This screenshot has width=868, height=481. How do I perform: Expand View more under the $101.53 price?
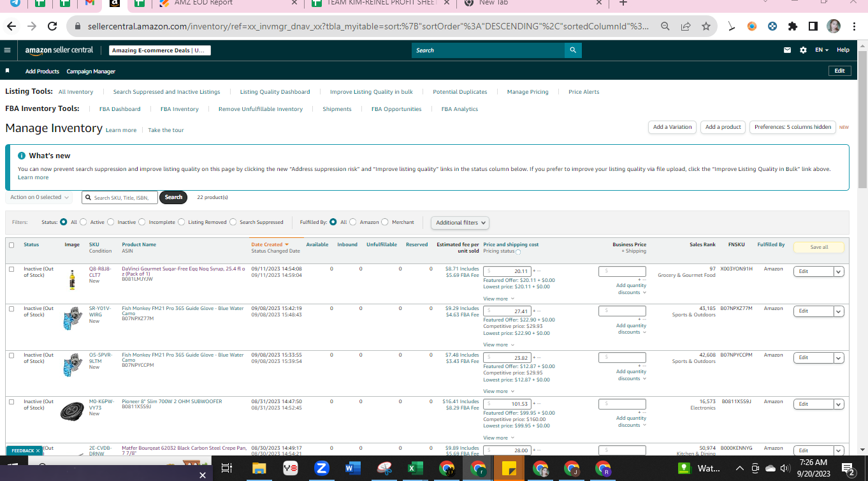pos(498,438)
